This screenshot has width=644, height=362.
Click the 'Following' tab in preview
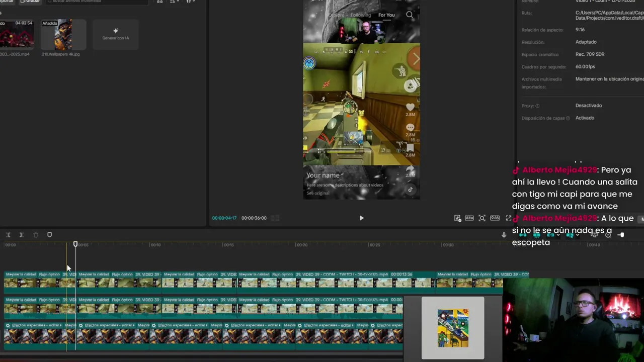pyautogui.click(x=361, y=15)
